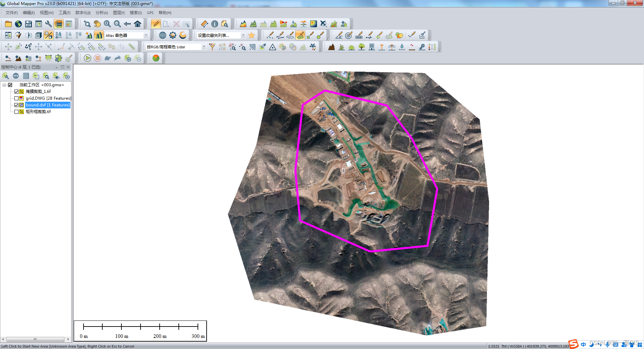Click the close layer icon

[66, 76]
